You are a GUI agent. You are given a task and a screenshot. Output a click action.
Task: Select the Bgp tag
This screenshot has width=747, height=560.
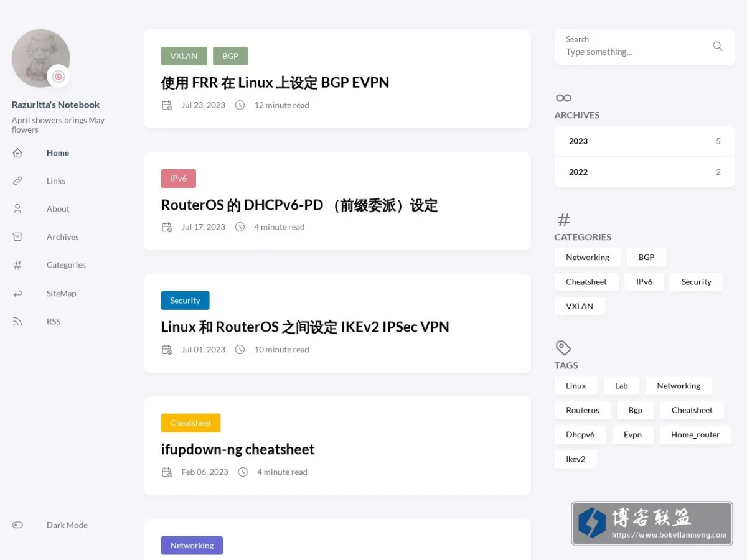(636, 411)
